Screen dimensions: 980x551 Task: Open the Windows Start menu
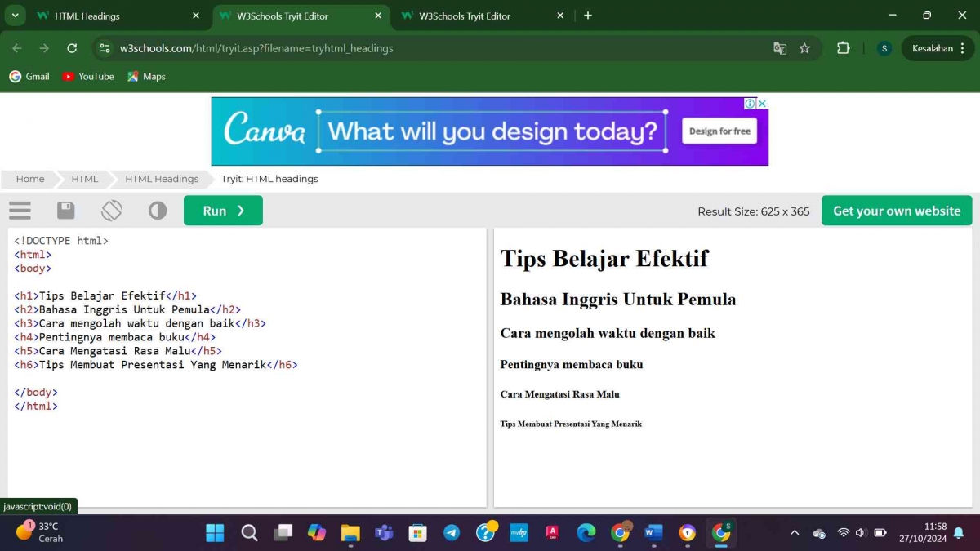tap(215, 533)
